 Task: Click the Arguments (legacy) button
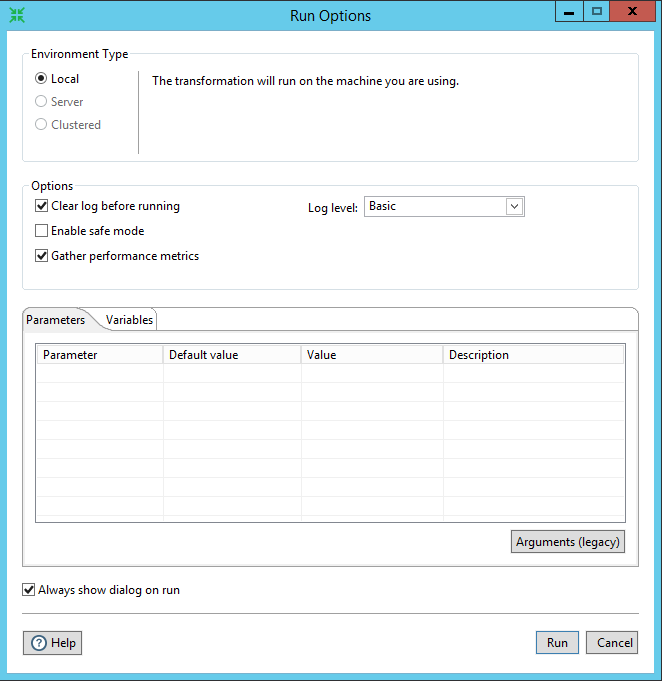pos(568,542)
